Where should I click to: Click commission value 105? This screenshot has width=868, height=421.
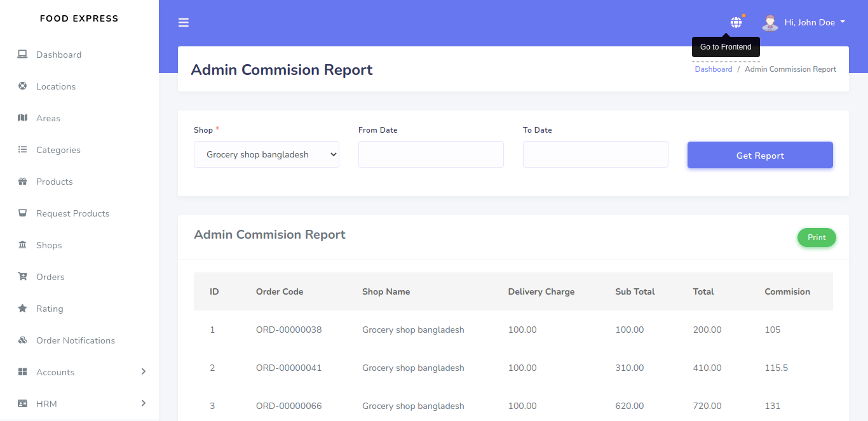773,330
